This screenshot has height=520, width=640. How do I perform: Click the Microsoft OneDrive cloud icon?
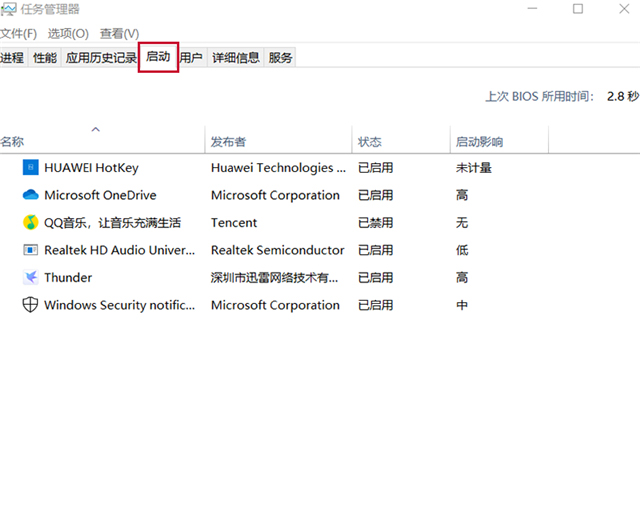point(30,195)
